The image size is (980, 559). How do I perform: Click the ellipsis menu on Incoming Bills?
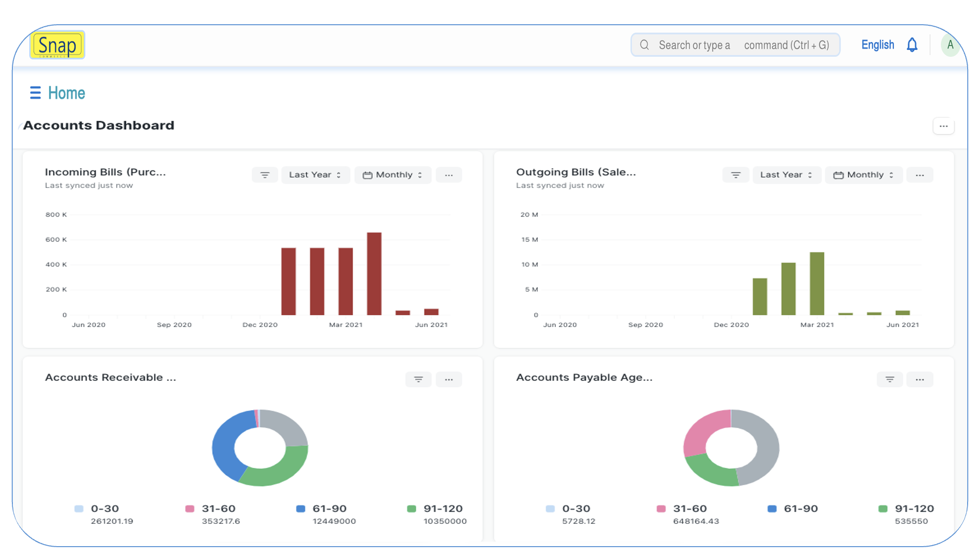(449, 175)
